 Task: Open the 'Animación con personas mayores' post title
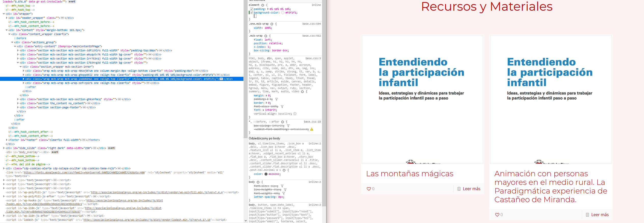pyautogui.click(x=551, y=186)
